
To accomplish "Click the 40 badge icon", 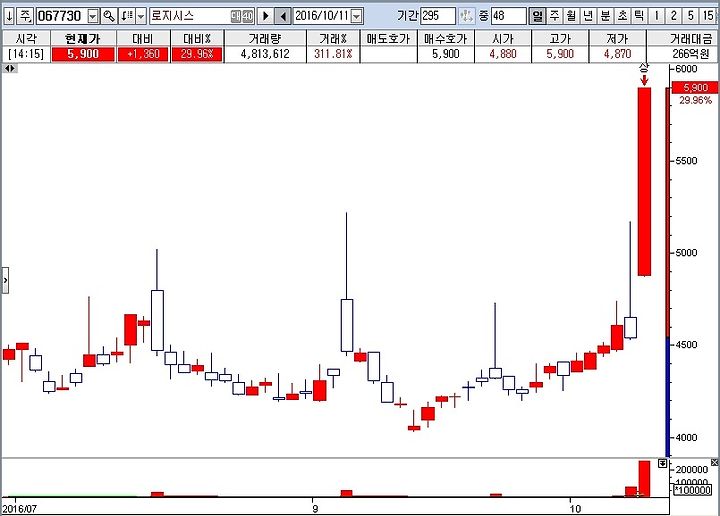I will point(248,17).
